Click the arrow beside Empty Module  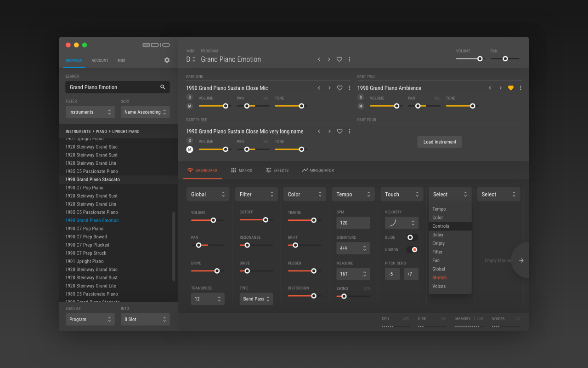(x=521, y=260)
